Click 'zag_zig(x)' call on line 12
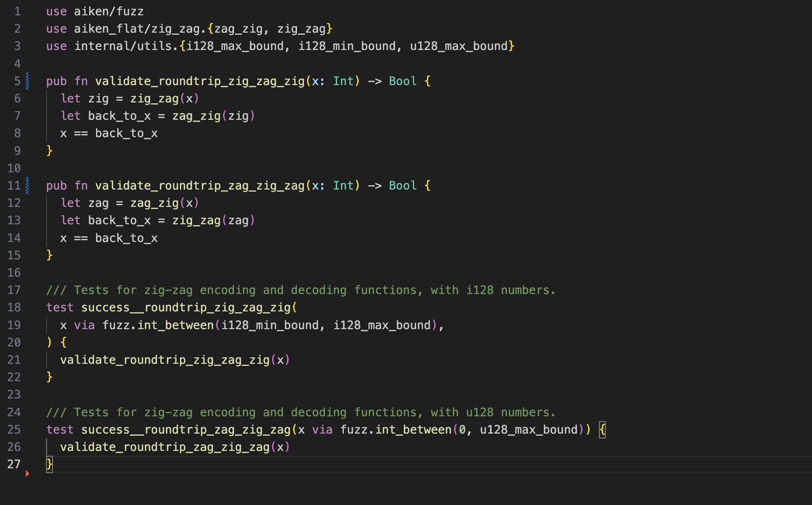The height and width of the screenshot is (505, 812). pos(164,203)
